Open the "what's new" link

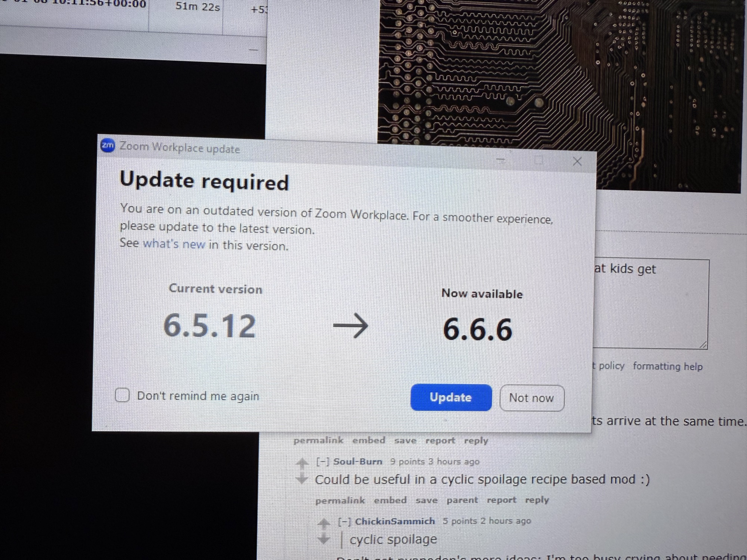(x=174, y=244)
